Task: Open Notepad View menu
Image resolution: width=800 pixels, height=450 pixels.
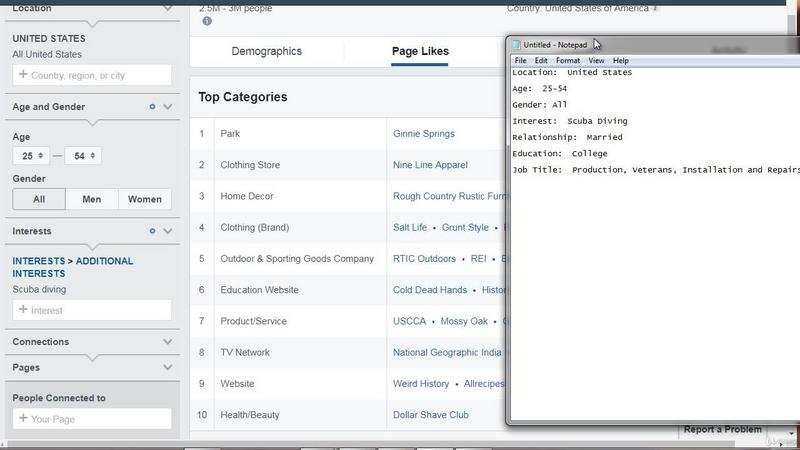Action: tap(596, 60)
